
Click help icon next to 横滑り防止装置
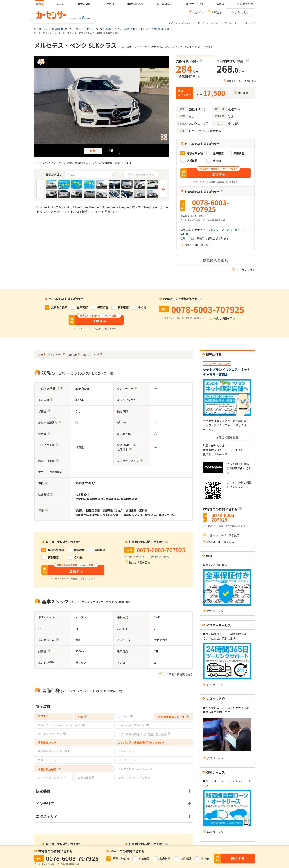click(59, 769)
